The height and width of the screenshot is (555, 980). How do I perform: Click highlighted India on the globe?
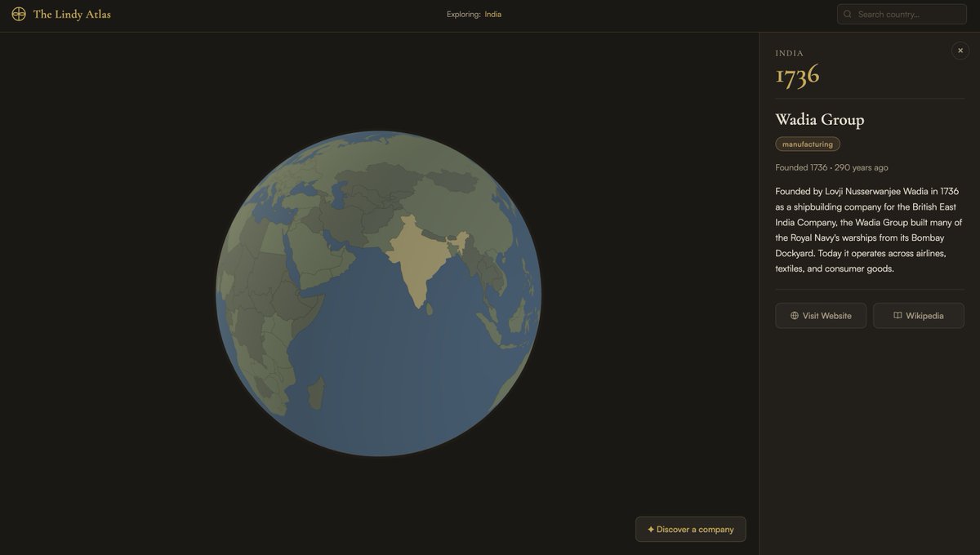click(418, 257)
